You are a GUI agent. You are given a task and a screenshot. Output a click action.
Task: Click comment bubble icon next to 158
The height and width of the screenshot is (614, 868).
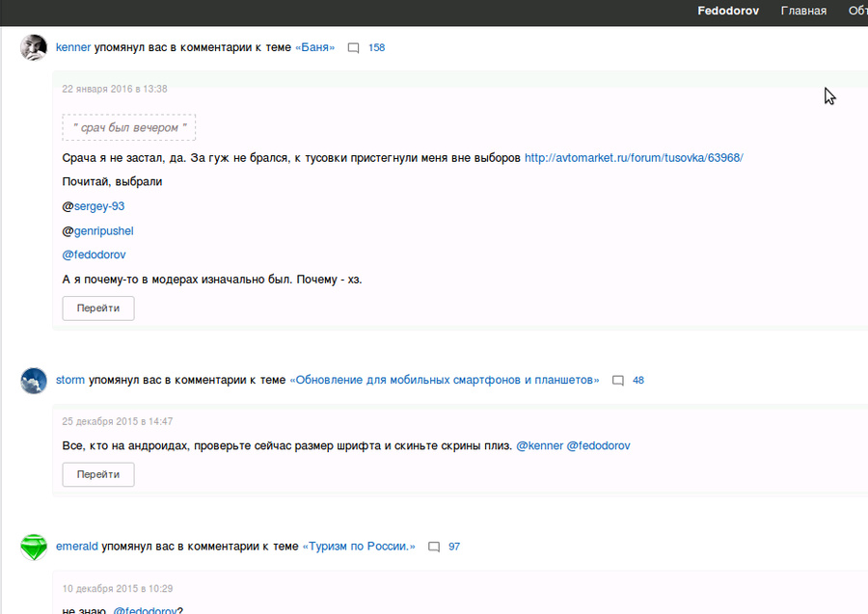pyautogui.click(x=353, y=48)
